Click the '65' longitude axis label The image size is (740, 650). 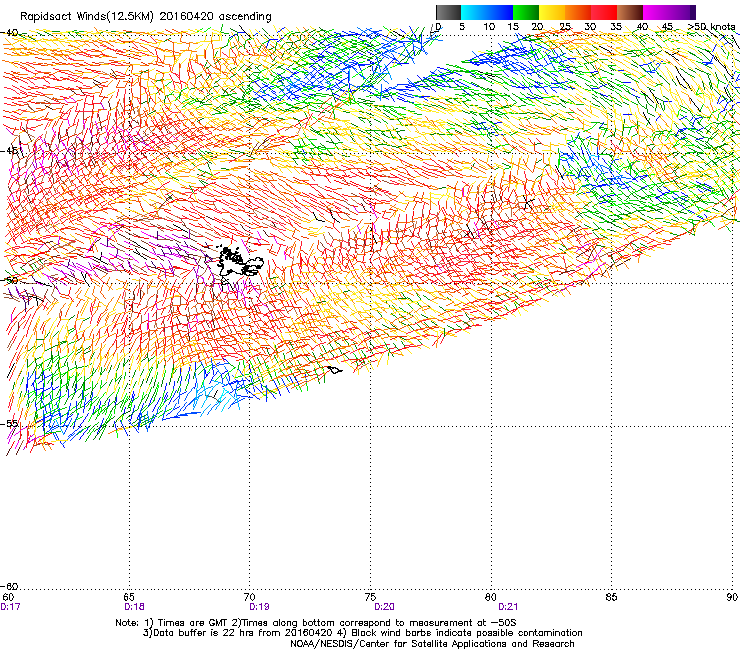(x=129, y=597)
